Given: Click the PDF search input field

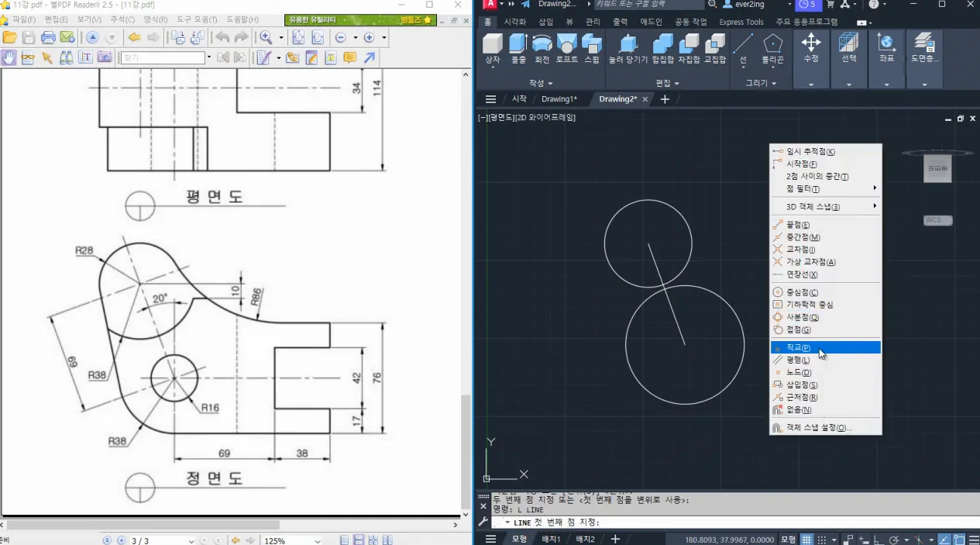Looking at the screenshot, I should (161, 57).
